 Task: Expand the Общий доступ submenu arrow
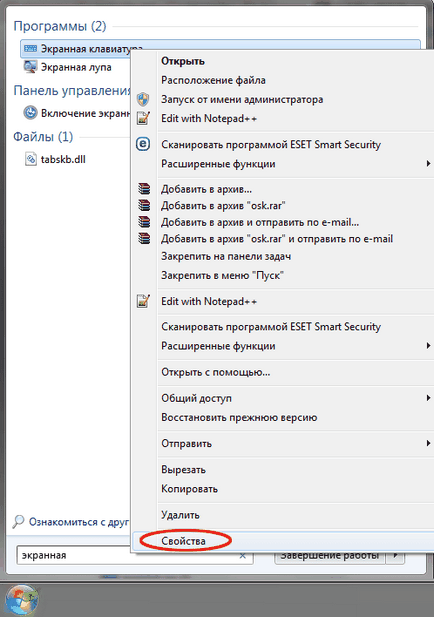pos(428,398)
